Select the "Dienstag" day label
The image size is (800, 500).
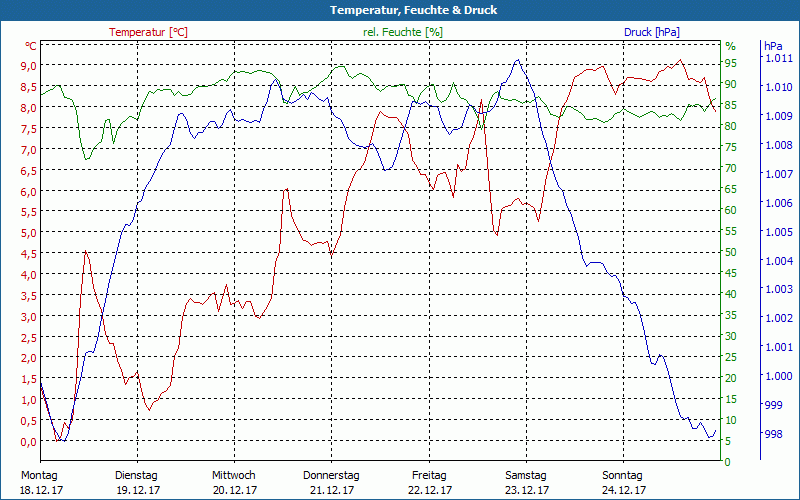(136, 476)
